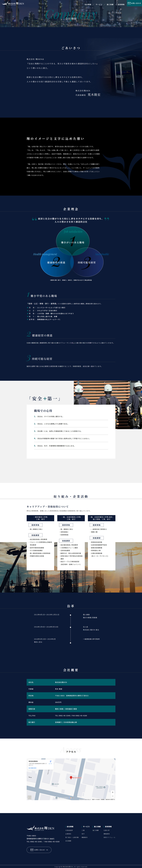Click the 会社名 row in the company table
142x868 pixels.
click(71, 682)
